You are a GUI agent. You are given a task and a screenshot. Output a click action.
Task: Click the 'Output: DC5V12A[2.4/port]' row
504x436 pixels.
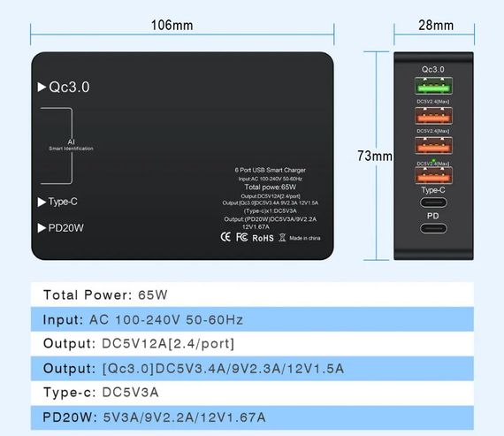point(252,344)
